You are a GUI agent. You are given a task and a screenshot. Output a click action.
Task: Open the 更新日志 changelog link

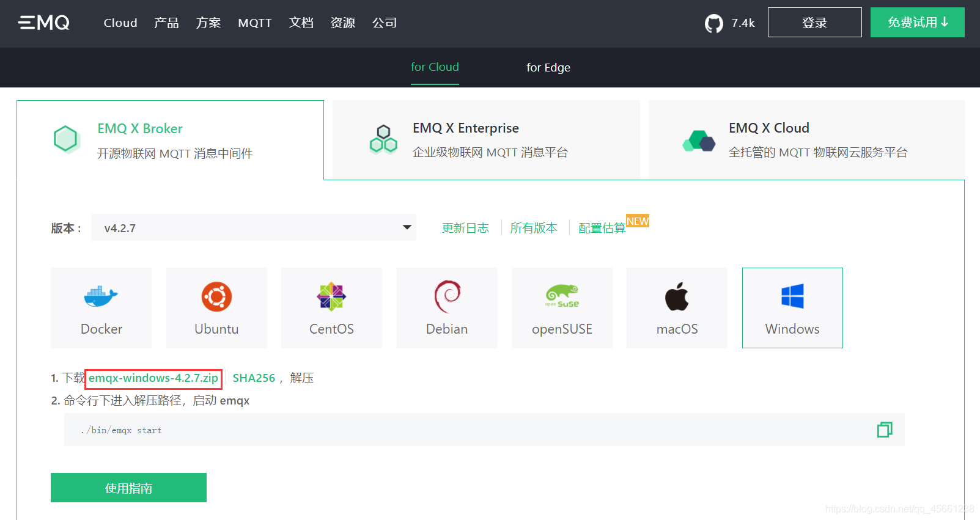466,228
